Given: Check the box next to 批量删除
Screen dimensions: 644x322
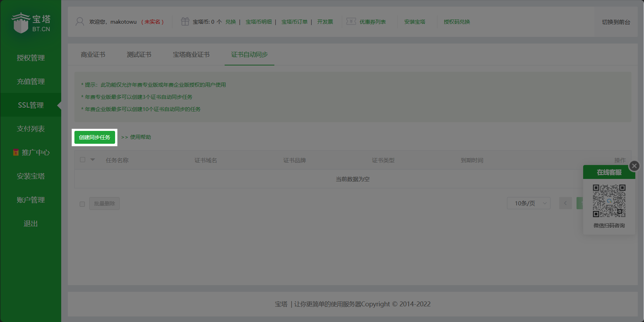Looking at the screenshot, I should pos(82,204).
